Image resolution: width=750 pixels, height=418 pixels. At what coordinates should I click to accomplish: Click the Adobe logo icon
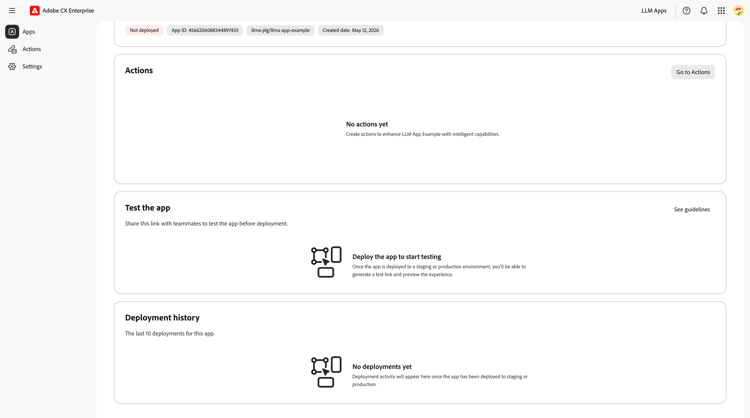pos(34,11)
